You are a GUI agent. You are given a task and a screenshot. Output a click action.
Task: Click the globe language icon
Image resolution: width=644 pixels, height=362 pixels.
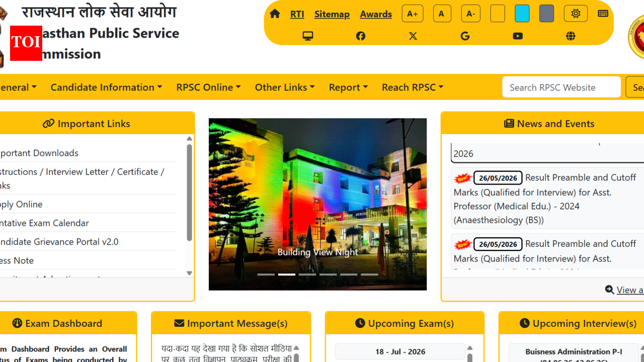click(x=571, y=36)
